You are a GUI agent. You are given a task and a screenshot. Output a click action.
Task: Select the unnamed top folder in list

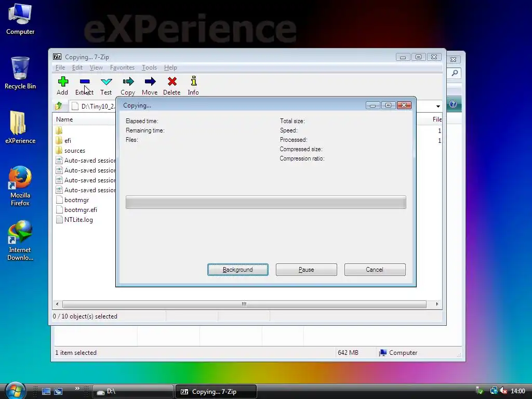(x=59, y=130)
